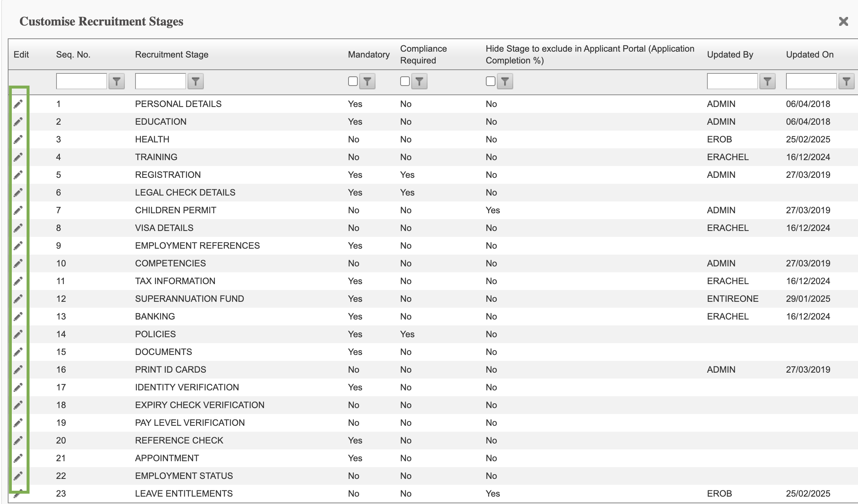
Task: Focus the Recruitment Stage filter text box
Action: [x=161, y=81]
